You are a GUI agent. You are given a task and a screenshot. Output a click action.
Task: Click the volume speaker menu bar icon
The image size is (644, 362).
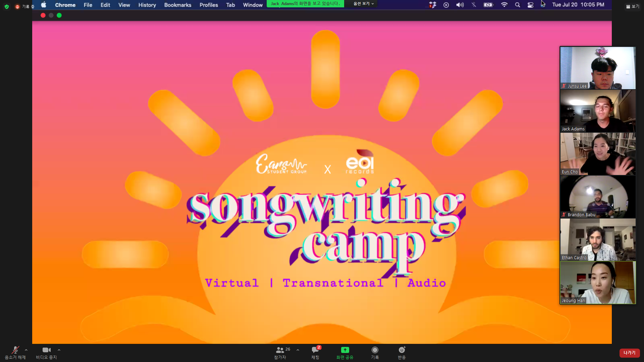(460, 5)
